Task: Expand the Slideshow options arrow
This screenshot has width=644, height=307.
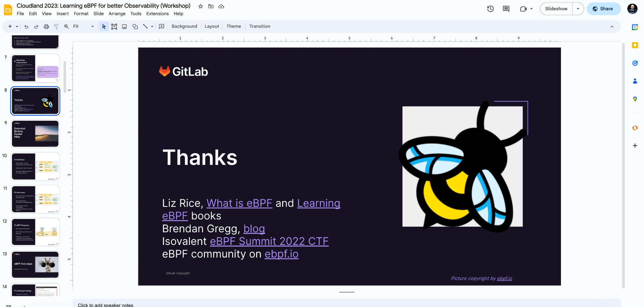Action: click(x=578, y=9)
